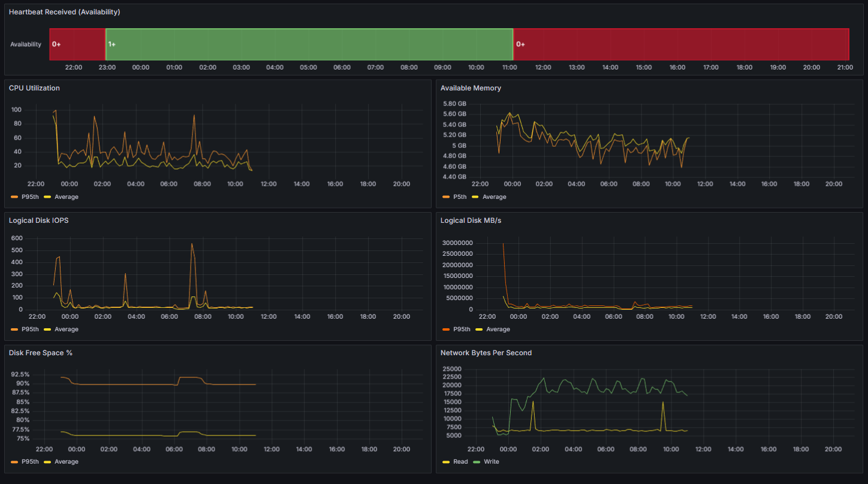The height and width of the screenshot is (484, 868).
Task: Open the Network Bytes Per Second panel title menu
Action: coord(486,353)
